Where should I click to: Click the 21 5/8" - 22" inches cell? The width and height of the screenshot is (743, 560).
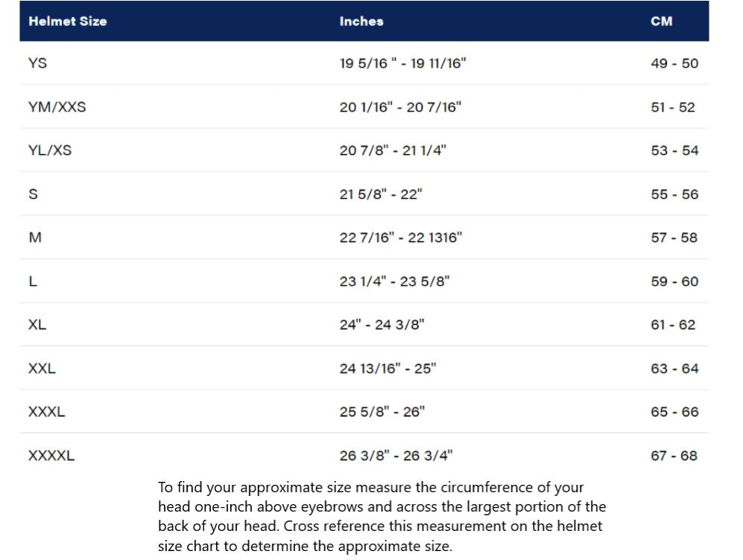[381, 194]
